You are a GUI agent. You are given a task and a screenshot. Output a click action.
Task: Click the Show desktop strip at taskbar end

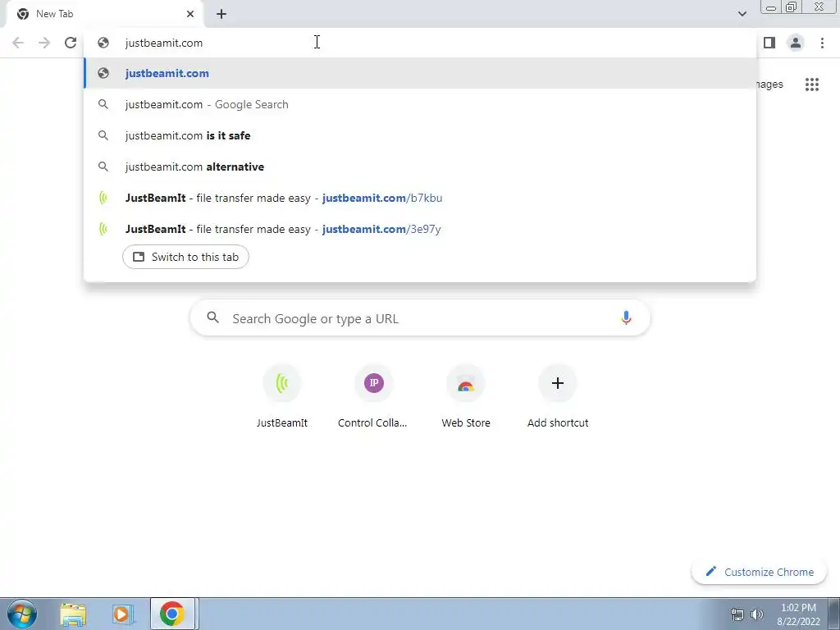click(834, 614)
